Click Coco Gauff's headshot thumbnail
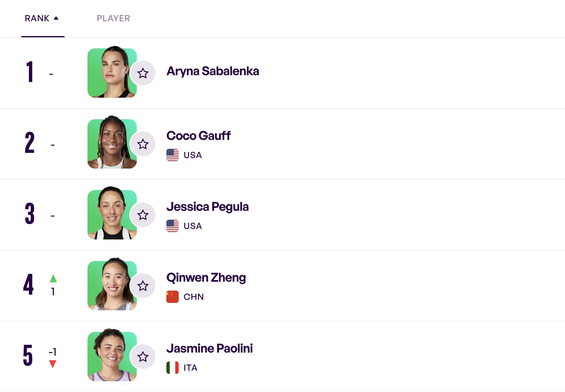The height and width of the screenshot is (392, 565). click(x=112, y=144)
